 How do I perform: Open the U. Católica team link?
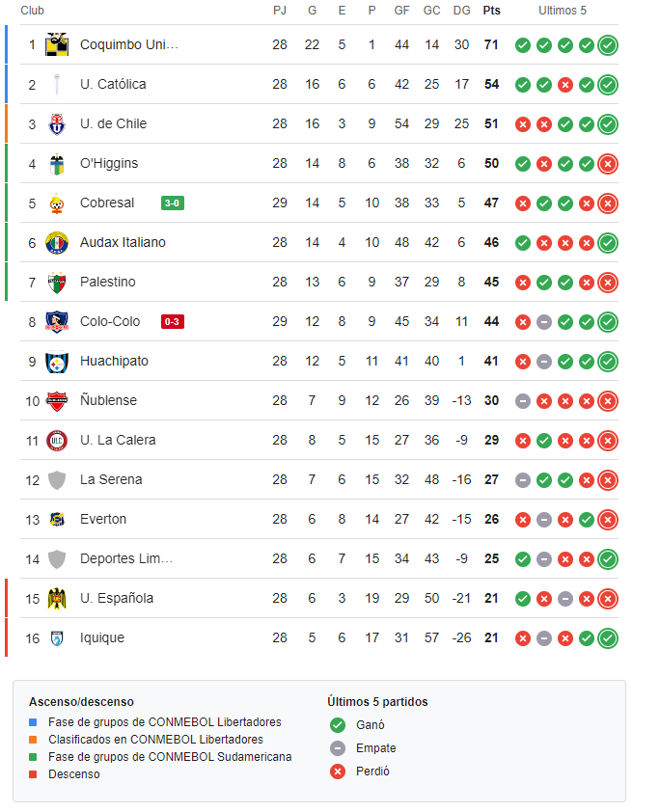click(113, 84)
